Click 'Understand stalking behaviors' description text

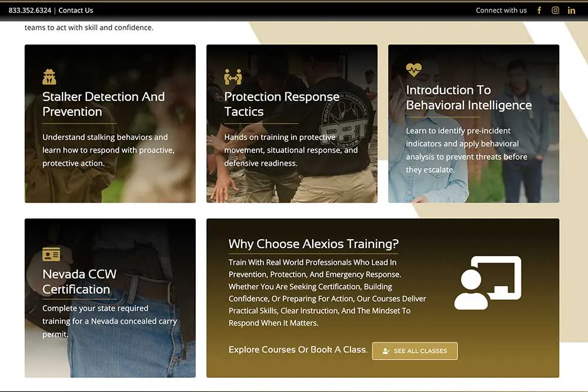coord(108,150)
